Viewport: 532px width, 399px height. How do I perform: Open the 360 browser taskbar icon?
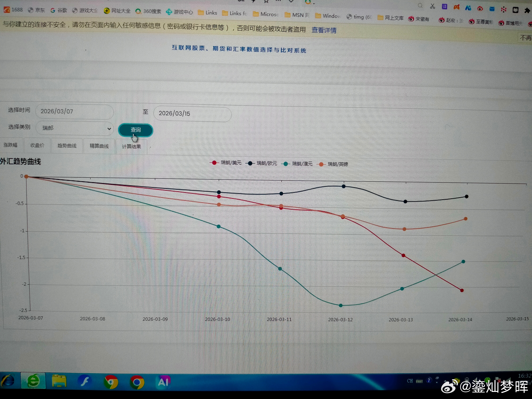(33, 381)
